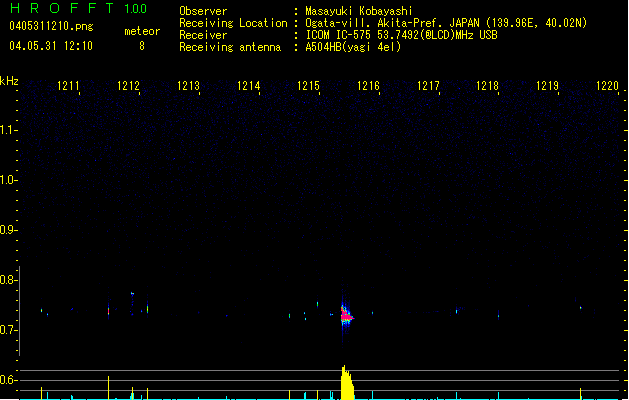Click the 1220 time axis marker
This screenshot has height=400, width=629.
608,86
